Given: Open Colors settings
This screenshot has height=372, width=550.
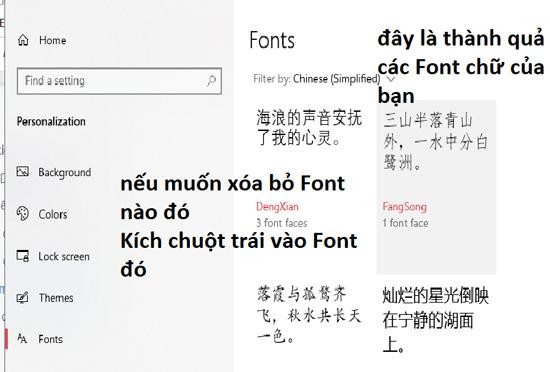Looking at the screenshot, I should (53, 214).
